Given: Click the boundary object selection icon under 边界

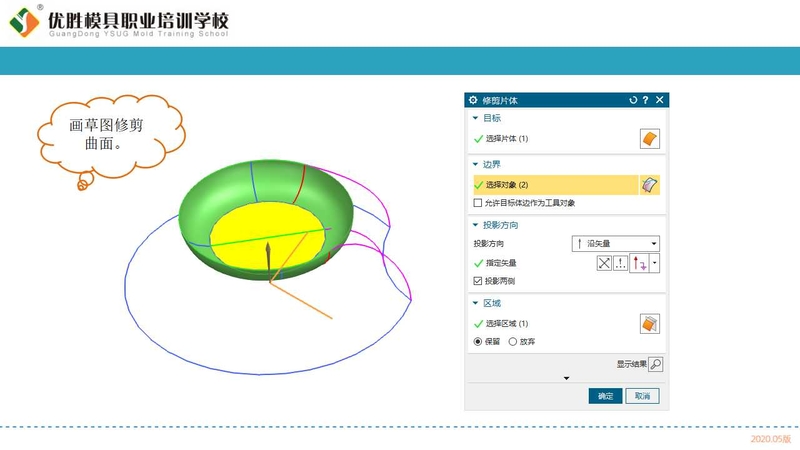Looking at the screenshot, I should [x=649, y=185].
